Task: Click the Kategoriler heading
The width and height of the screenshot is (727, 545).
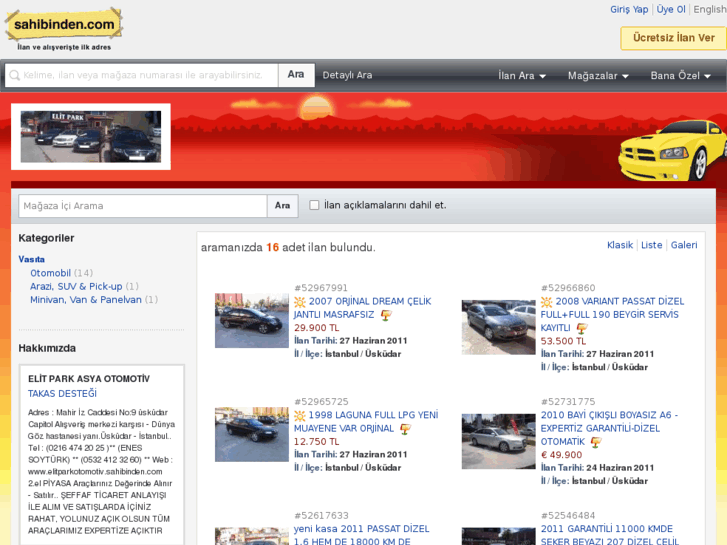Action: [x=46, y=238]
